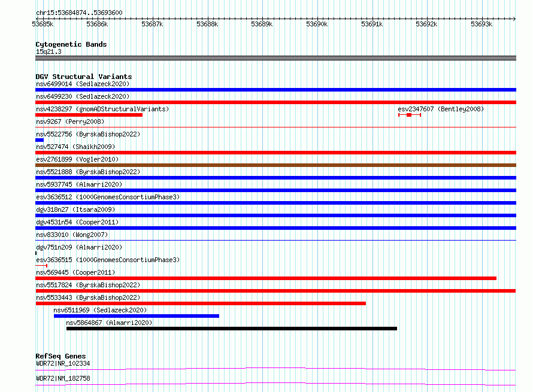Open the WDR72|NR_102334 gene label

[x=63, y=363]
